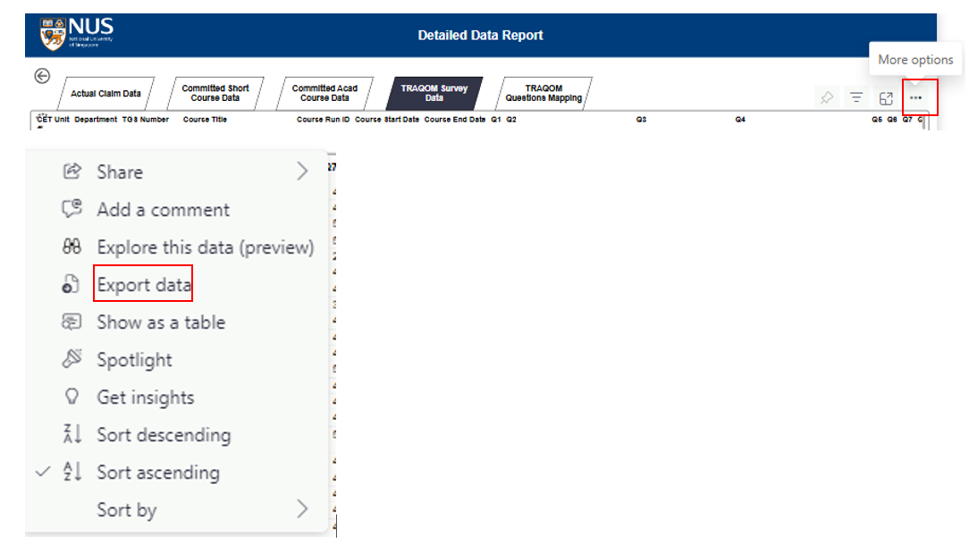The height and width of the screenshot is (560, 969).
Task: Choose Show as a table
Action: pos(161,322)
